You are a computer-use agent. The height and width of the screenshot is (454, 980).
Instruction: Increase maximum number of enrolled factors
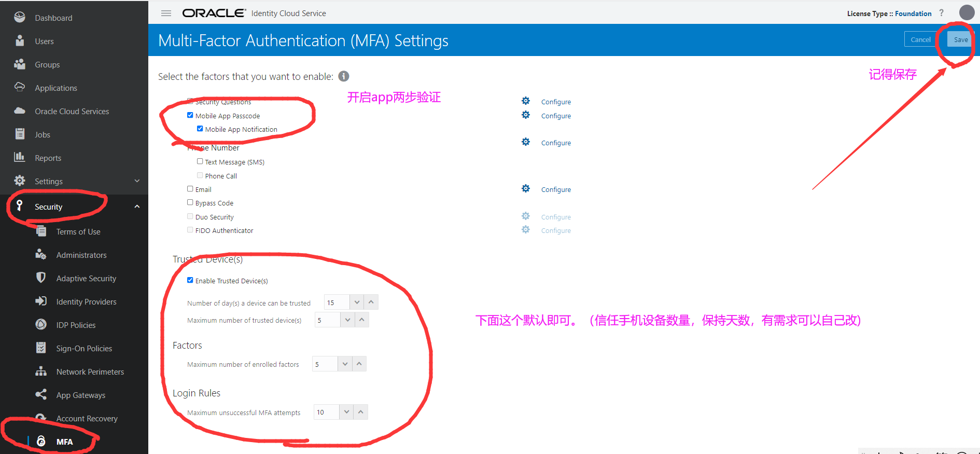click(x=359, y=364)
